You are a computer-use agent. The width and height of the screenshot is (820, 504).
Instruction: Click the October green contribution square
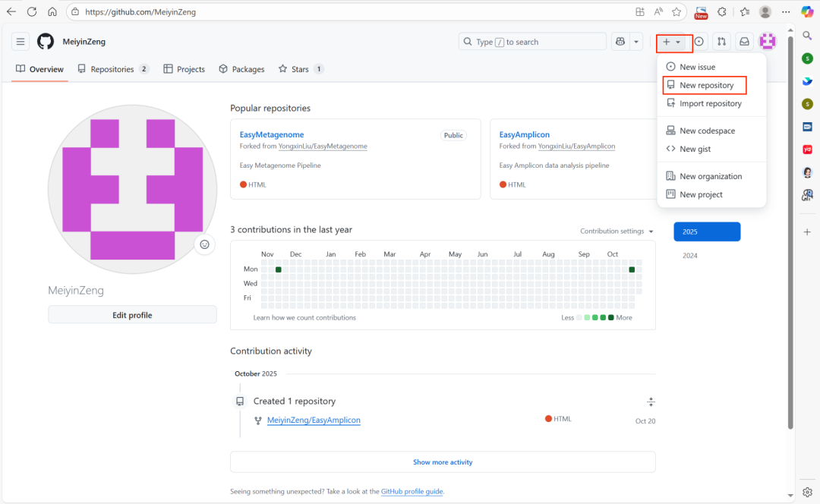[x=632, y=269]
